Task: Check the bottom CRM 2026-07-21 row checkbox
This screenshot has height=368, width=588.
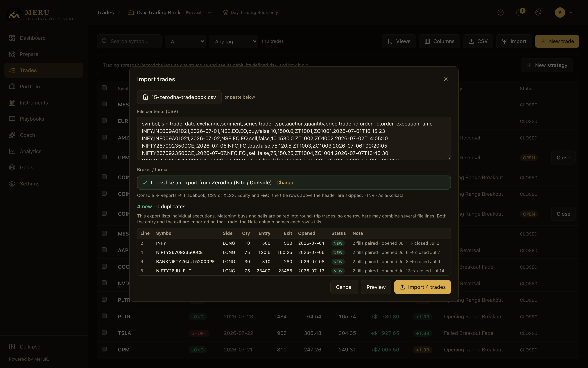Action: (x=104, y=349)
